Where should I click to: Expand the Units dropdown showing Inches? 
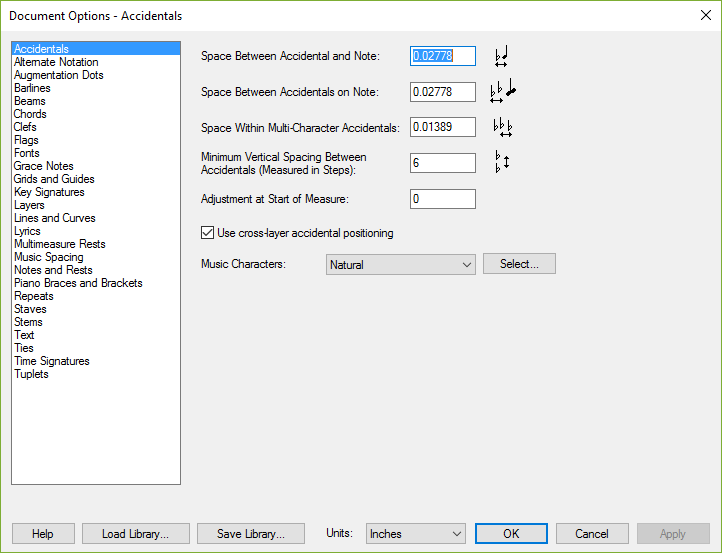click(x=416, y=534)
